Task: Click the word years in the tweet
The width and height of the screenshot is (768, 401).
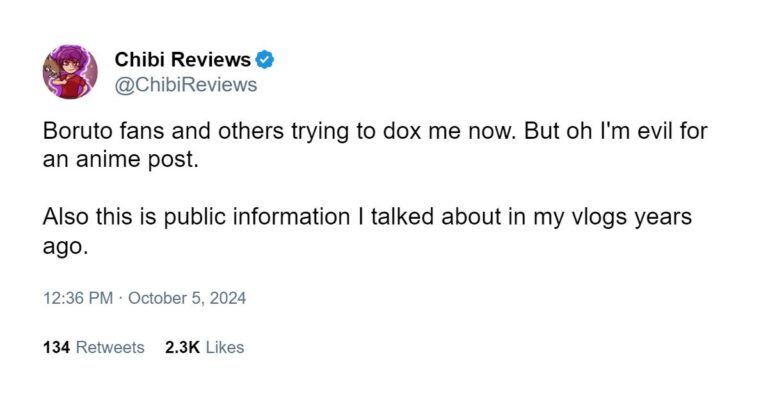Action: 663,218
